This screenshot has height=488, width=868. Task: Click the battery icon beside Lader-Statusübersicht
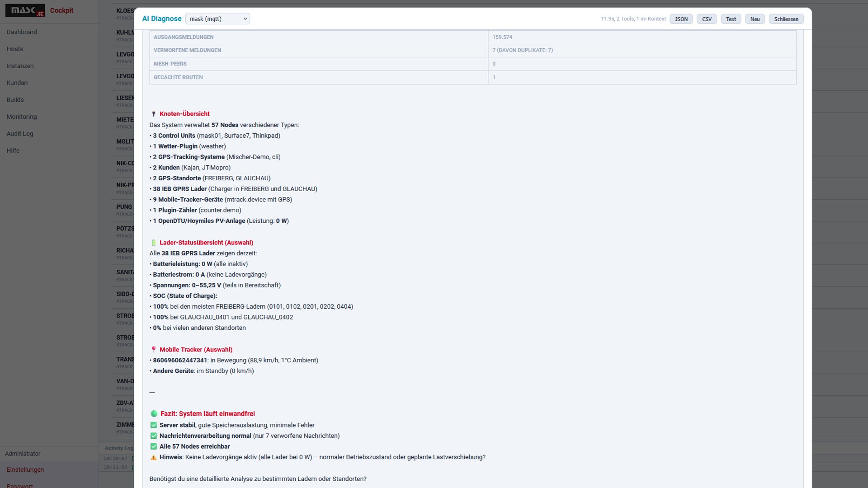tap(154, 243)
